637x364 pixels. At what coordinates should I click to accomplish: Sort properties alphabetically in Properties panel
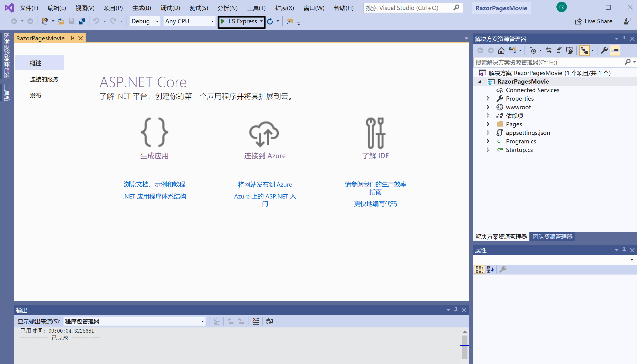coord(490,269)
